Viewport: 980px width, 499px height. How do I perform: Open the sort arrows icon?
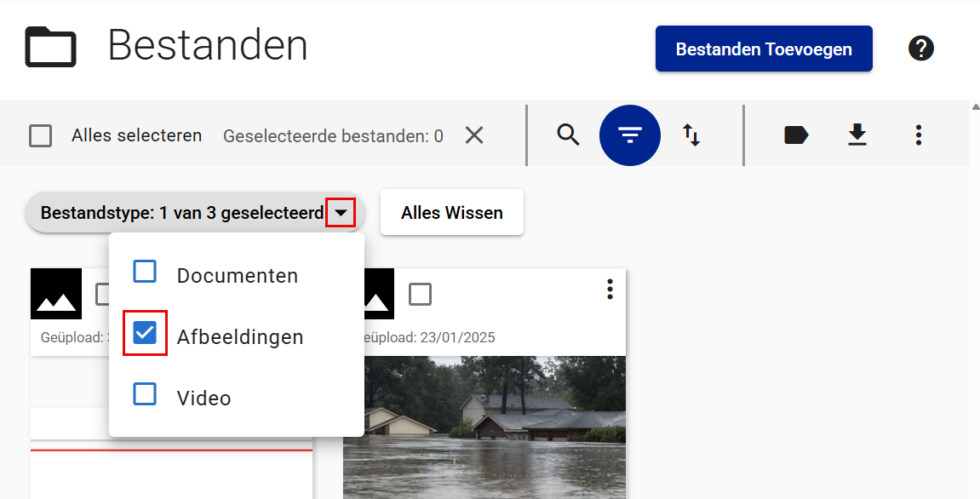[691, 135]
